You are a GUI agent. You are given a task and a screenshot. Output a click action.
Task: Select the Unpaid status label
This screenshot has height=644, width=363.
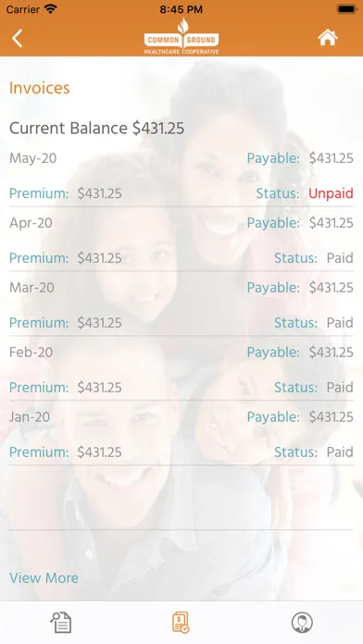click(x=331, y=193)
